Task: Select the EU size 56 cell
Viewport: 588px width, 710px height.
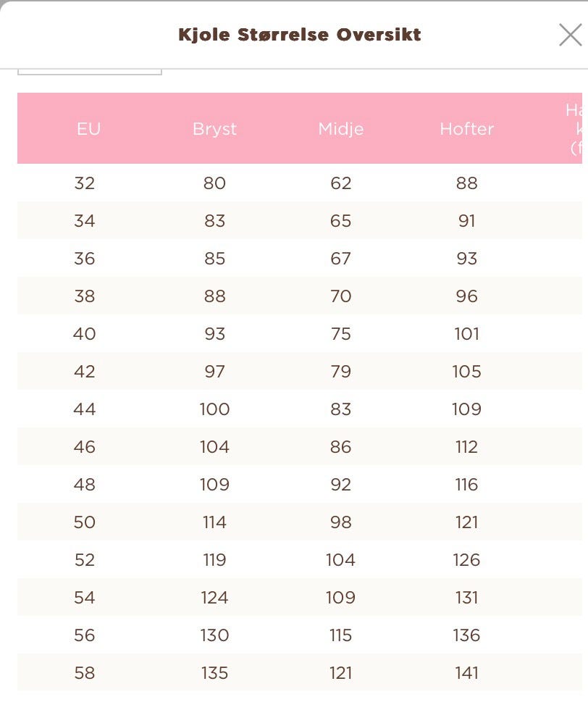Action: coord(85,635)
